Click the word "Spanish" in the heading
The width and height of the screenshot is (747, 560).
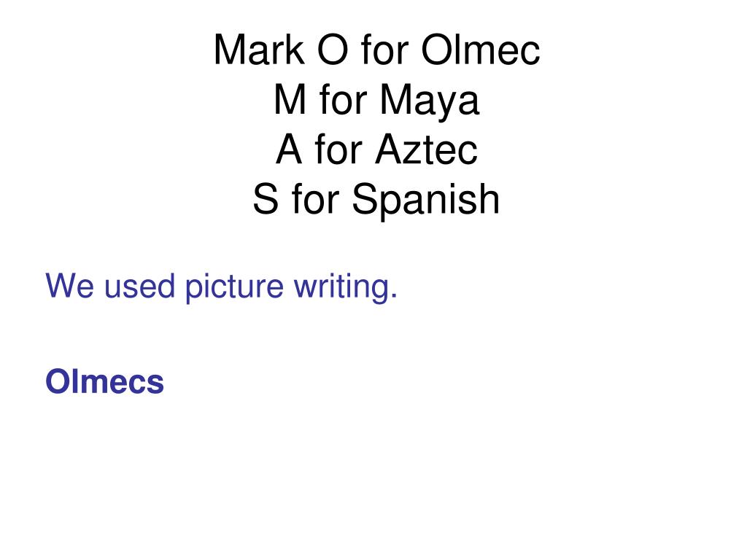(x=425, y=200)
